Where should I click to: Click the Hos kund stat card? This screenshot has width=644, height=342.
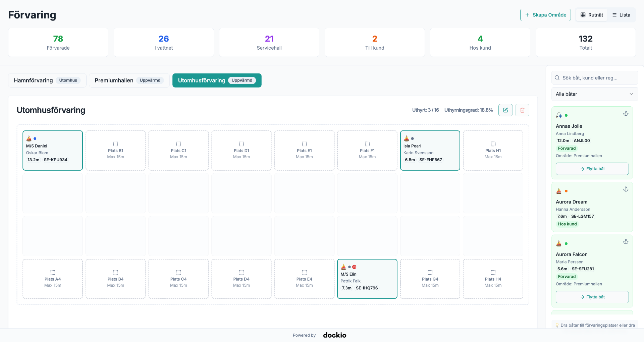pyautogui.click(x=480, y=43)
